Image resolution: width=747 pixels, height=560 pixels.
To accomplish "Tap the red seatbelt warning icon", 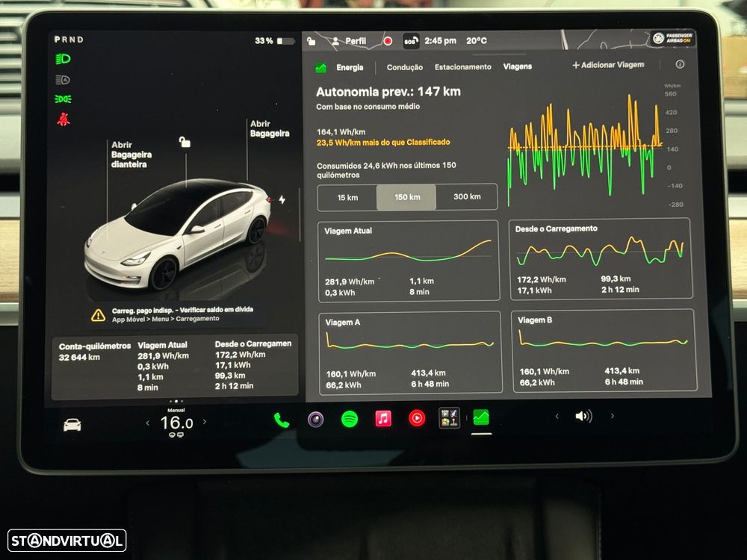I will coord(63,119).
